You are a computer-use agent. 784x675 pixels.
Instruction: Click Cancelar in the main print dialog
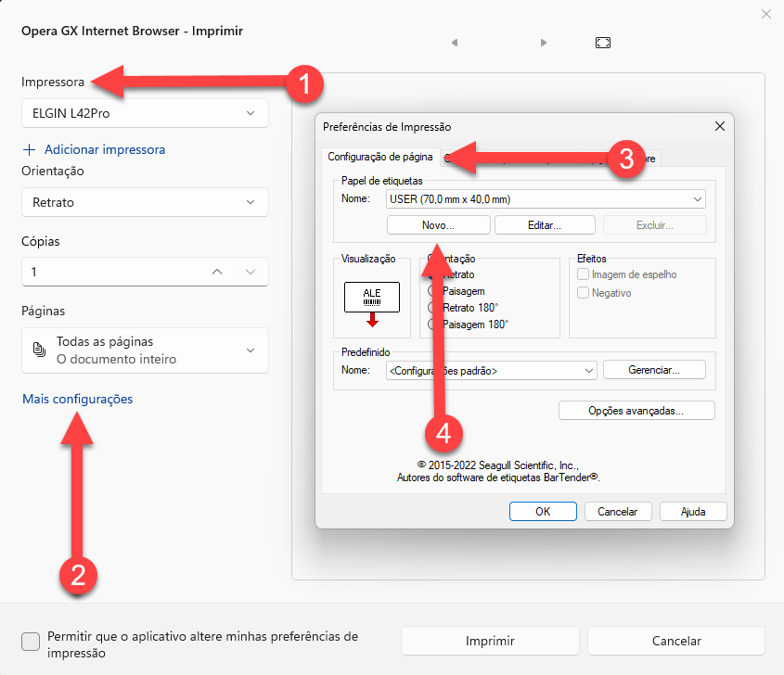676,641
